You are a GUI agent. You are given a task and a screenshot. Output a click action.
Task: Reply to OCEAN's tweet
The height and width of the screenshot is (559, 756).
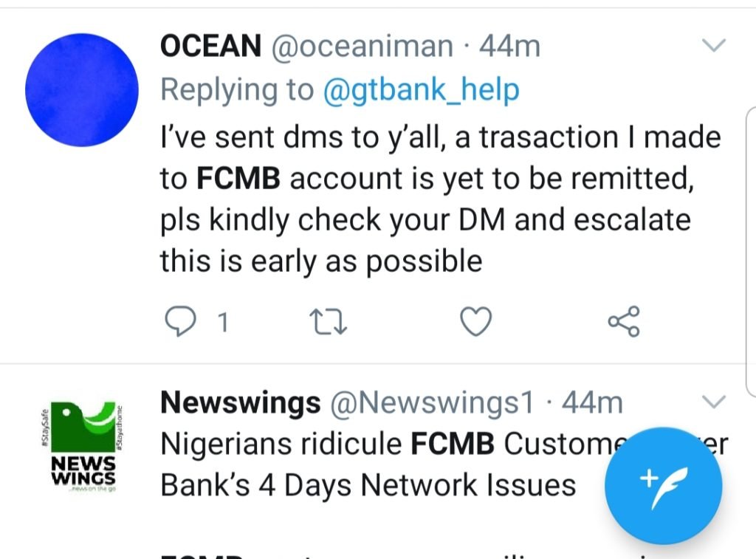pos(177,321)
